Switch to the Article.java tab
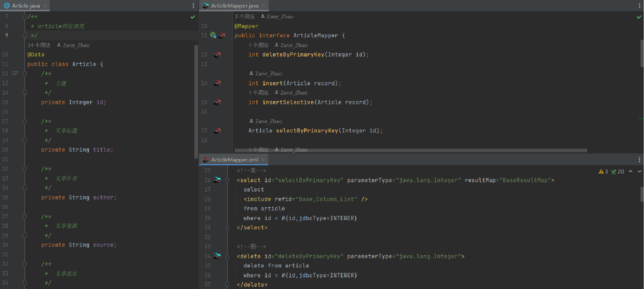The height and width of the screenshot is (289, 644). pyautogui.click(x=26, y=6)
